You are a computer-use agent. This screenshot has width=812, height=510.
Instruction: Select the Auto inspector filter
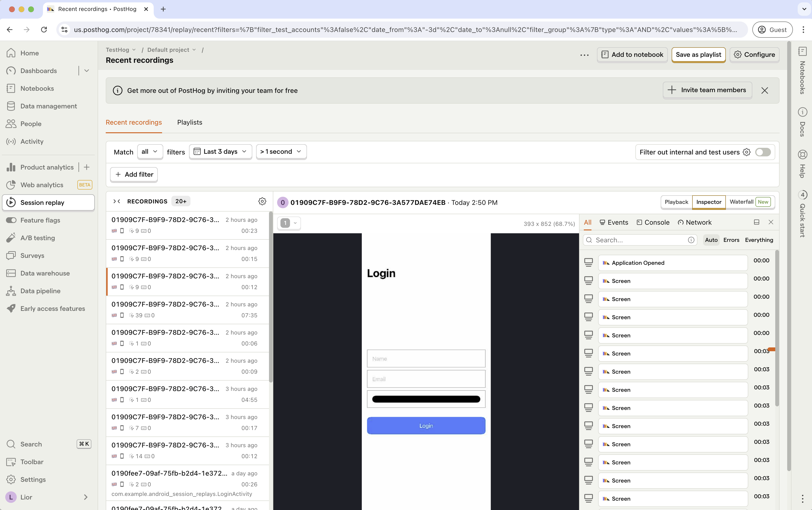click(711, 240)
